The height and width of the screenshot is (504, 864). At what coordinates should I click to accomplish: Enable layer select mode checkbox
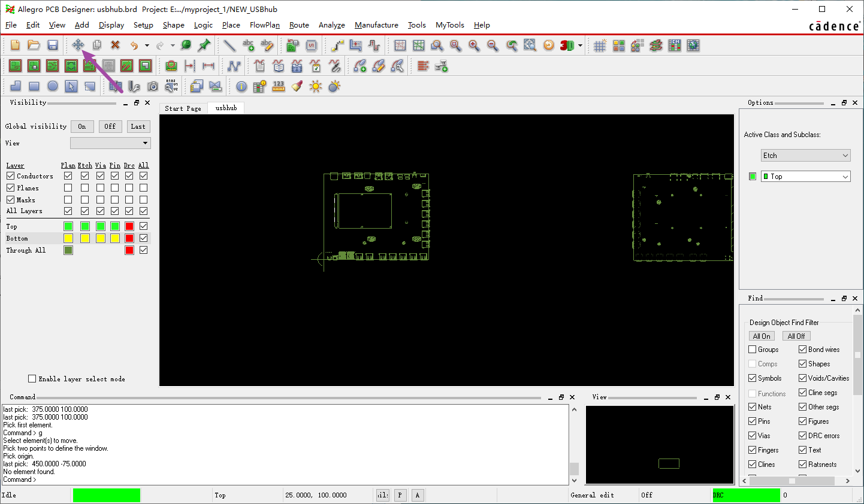pos(32,379)
